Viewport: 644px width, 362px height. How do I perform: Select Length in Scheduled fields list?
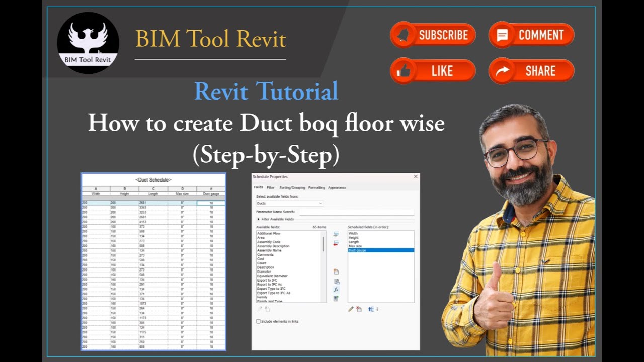coord(354,242)
